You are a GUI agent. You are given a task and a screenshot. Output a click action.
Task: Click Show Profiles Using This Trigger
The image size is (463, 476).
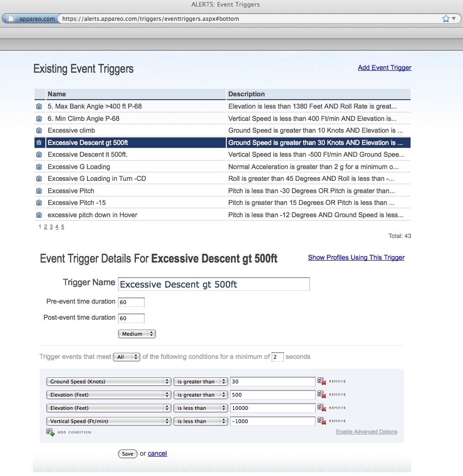(356, 257)
